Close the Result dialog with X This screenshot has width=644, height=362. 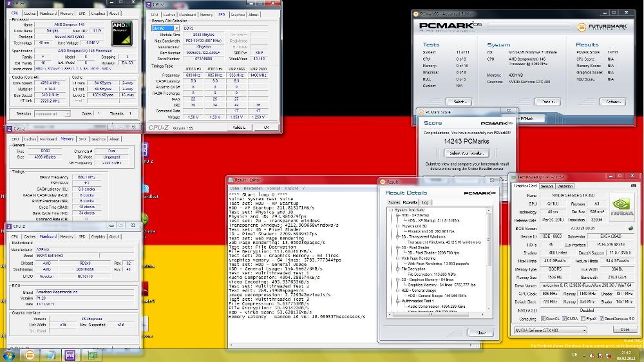tap(492, 181)
